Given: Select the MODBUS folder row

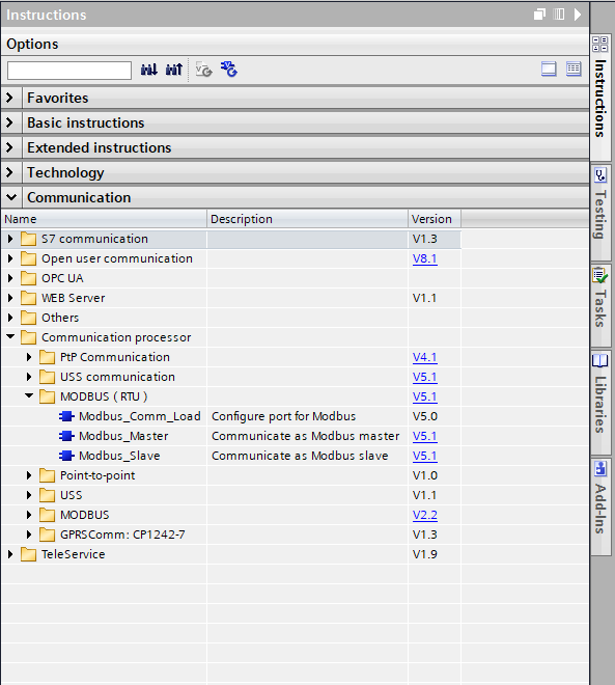Looking at the screenshot, I should click(x=231, y=515).
